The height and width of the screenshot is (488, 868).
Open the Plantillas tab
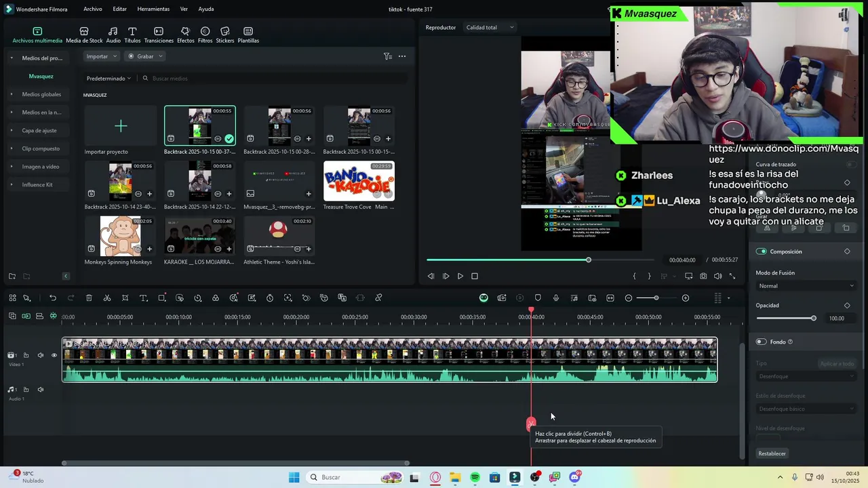[x=248, y=35]
